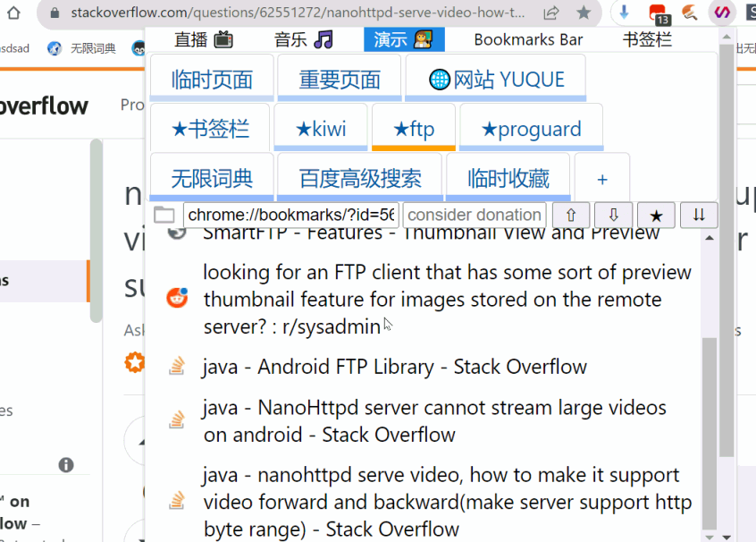Open the ★proguard folder
This screenshot has width=756, height=542.
pos(532,128)
